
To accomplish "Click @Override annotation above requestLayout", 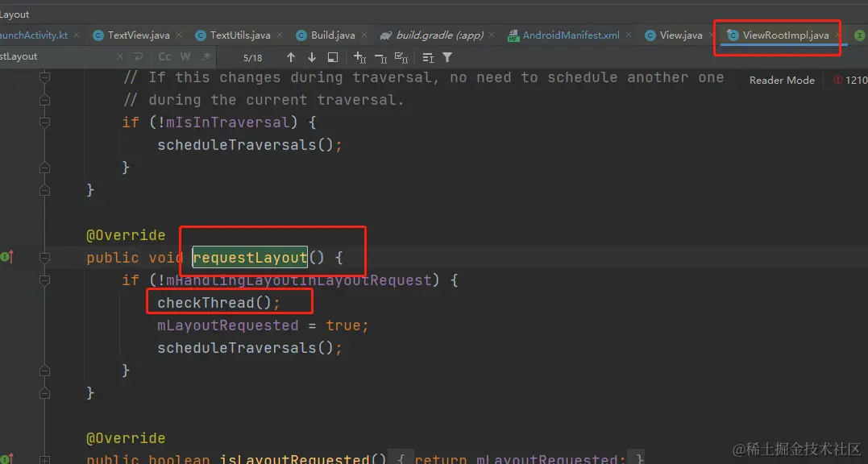I will pyautogui.click(x=126, y=235).
